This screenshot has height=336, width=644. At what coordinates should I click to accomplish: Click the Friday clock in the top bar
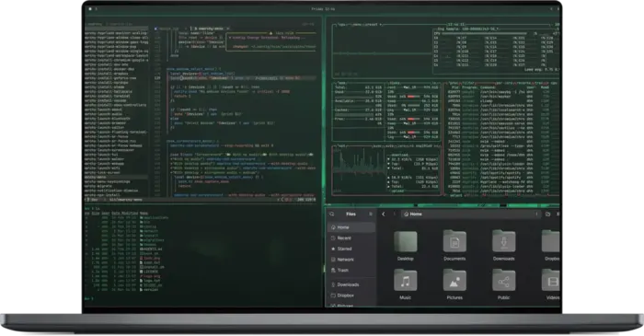coord(323,8)
